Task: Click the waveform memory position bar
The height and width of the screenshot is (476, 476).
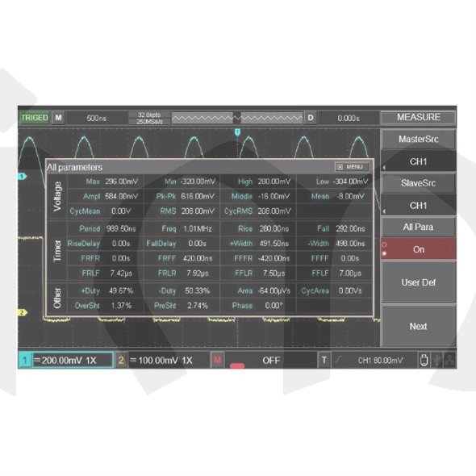Action: [x=237, y=118]
